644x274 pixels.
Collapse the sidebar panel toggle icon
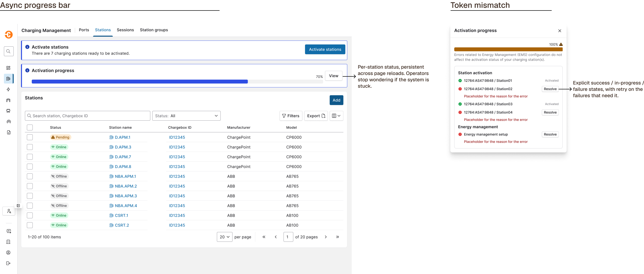click(18, 206)
